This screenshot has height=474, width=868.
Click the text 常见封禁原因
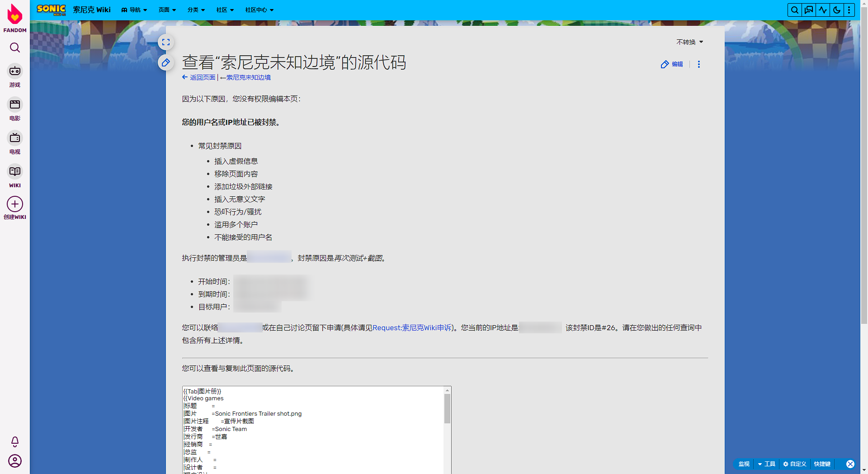[x=220, y=146]
